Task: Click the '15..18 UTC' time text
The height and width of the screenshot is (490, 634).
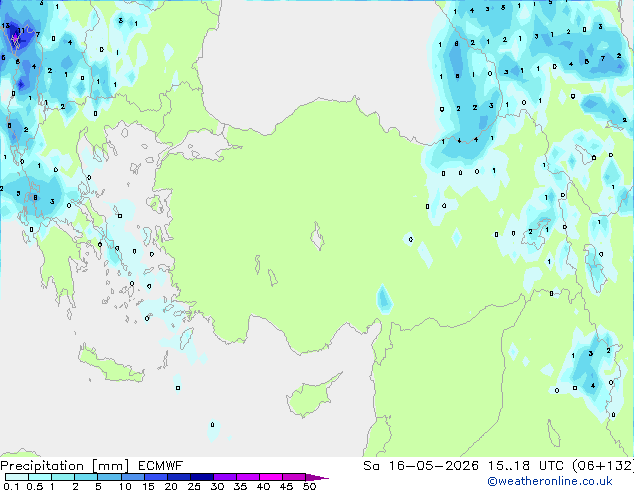Action: coord(526,466)
